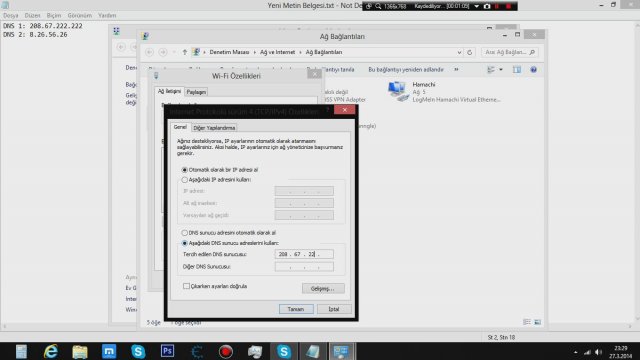The width and height of the screenshot is (640, 360).
Task: Select the Genel tab in IPv4 dialog
Action: coord(180,127)
